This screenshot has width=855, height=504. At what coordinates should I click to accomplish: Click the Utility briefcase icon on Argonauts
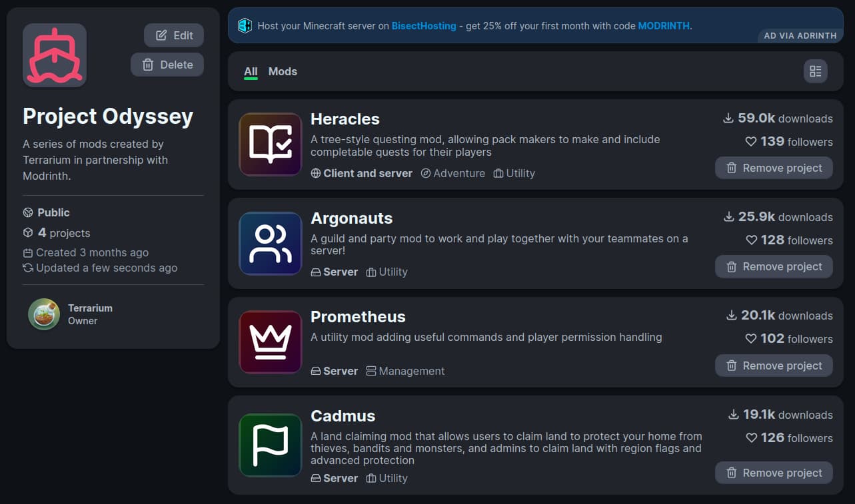point(371,272)
